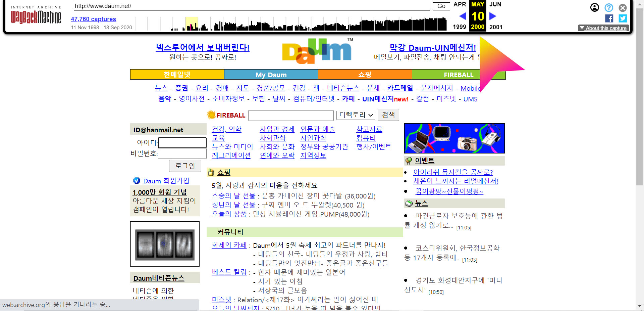The image size is (644, 311).
Task: Open the My Daum tab
Action: tap(271, 74)
